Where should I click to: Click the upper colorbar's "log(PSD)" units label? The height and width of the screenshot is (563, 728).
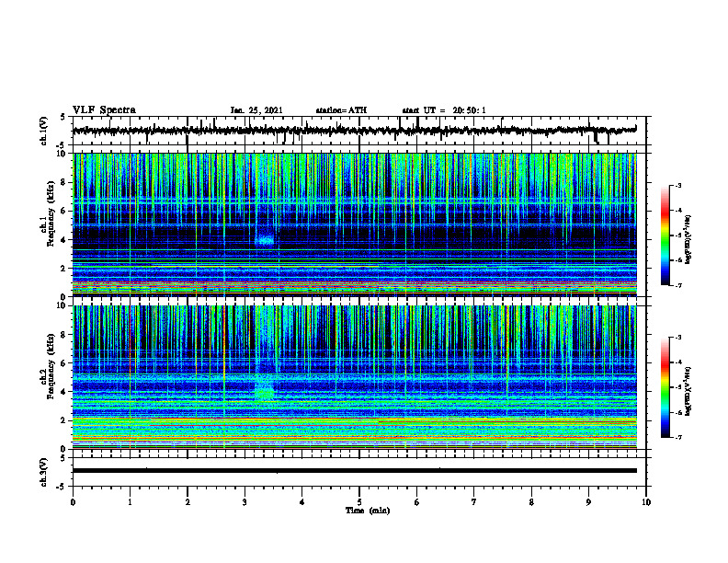coord(688,240)
